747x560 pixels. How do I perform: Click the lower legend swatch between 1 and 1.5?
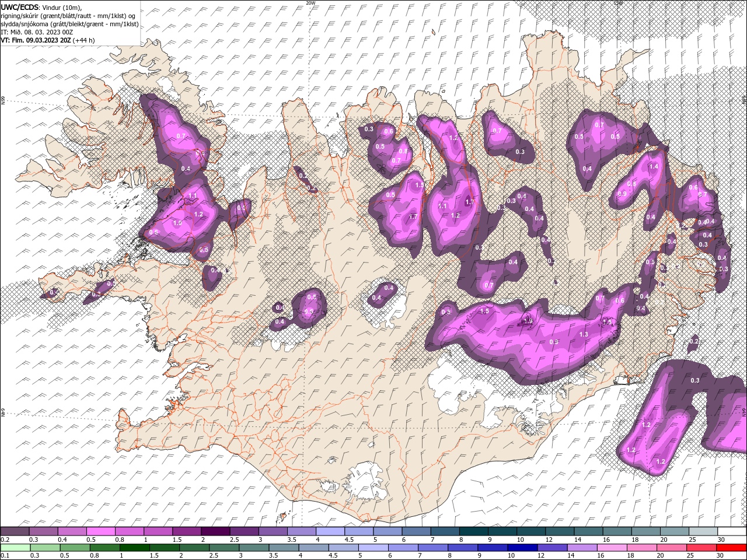click(x=135, y=548)
